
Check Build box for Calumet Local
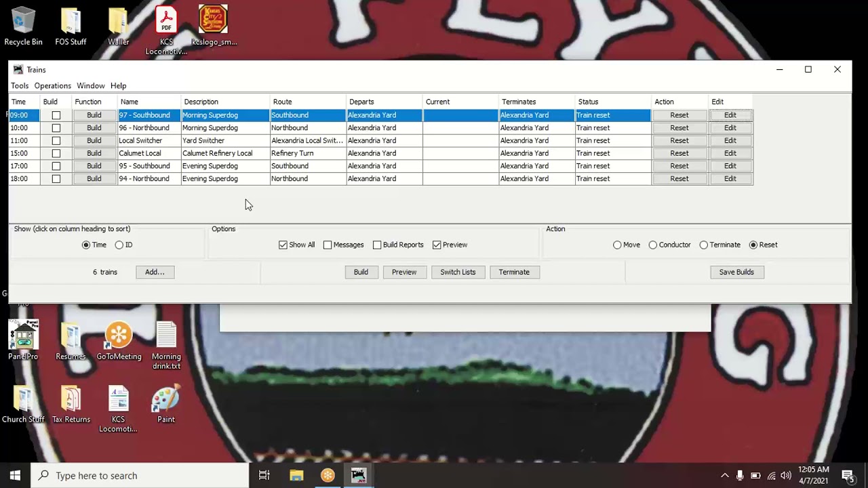tap(56, 153)
